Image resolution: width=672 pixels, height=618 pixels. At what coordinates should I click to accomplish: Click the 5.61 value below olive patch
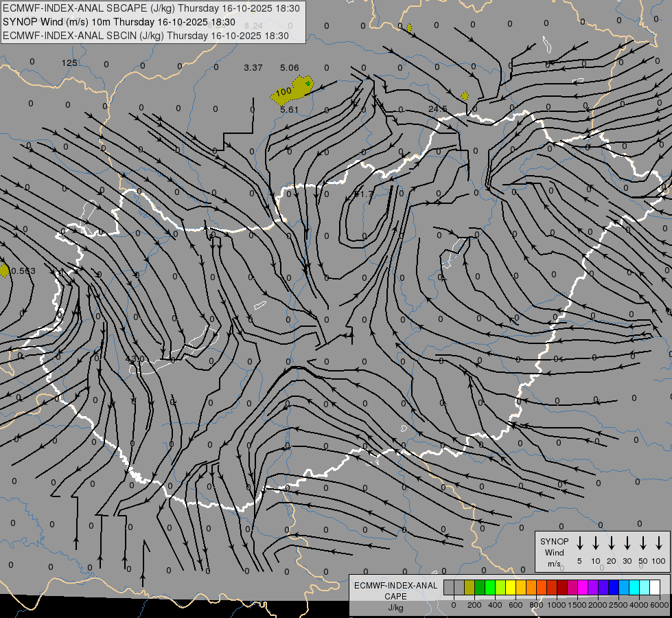coord(289,110)
